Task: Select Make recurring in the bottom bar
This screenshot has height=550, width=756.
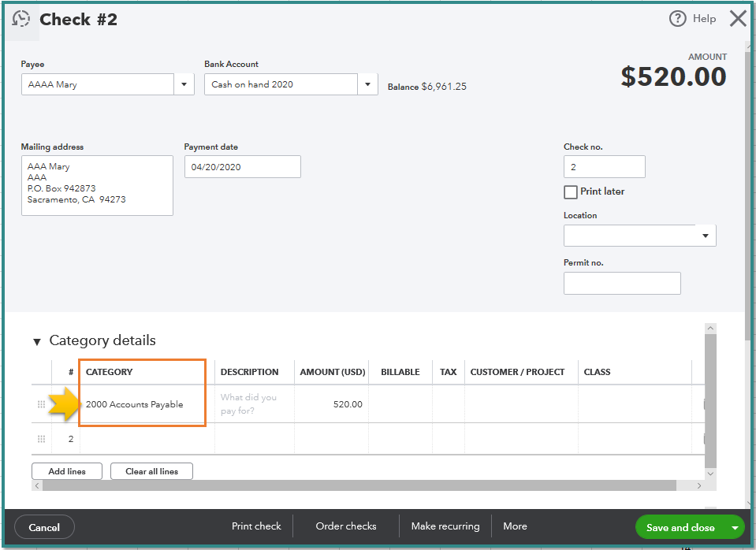Action: click(445, 526)
